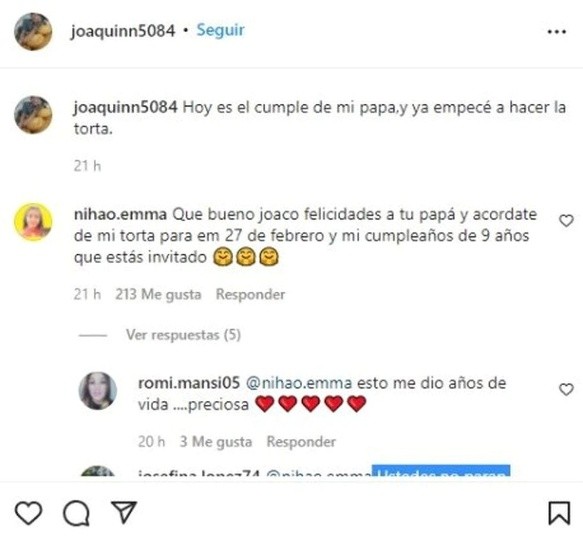
Task: Open @nihao.emma mention in reply
Action: (299, 383)
